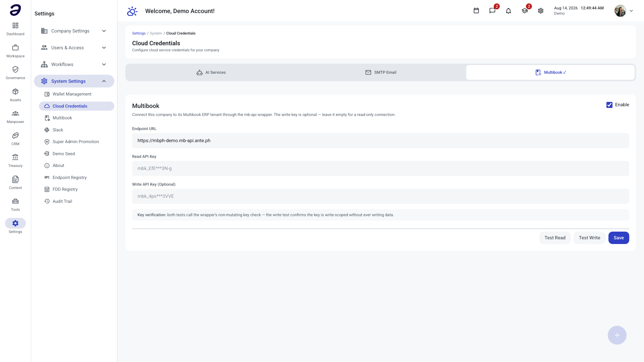Save the Multibook credentials
The height and width of the screenshot is (362, 644).
click(619, 238)
